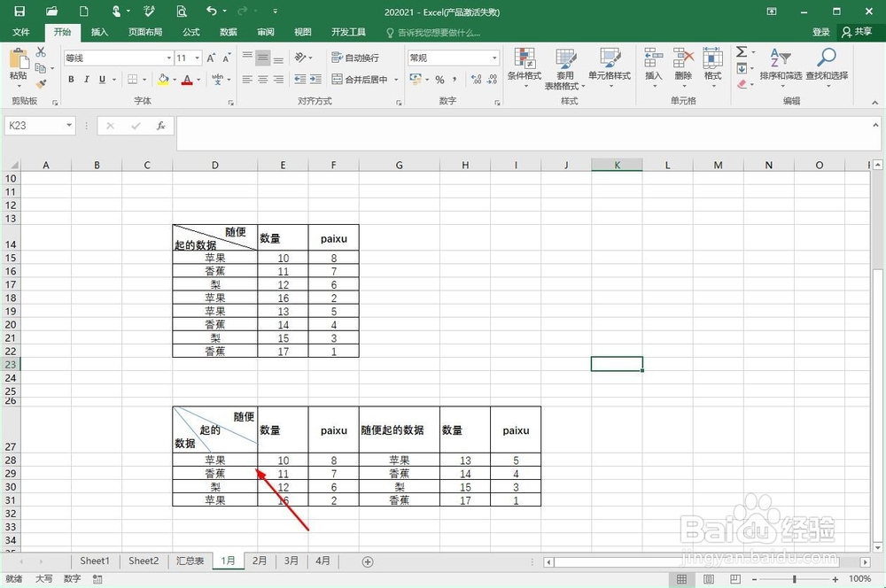Open borders dropdown arrow
Image resolution: width=886 pixels, height=588 pixels.
point(144,80)
